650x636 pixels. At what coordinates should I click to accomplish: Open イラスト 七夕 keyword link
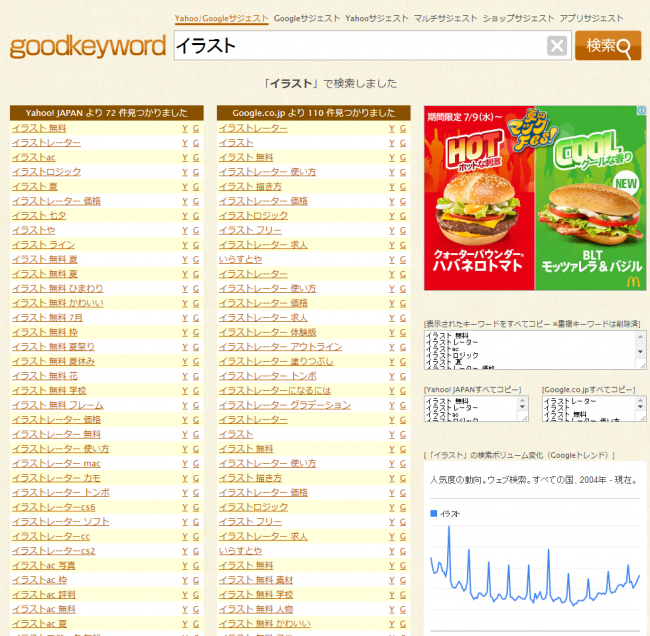pos(39,216)
